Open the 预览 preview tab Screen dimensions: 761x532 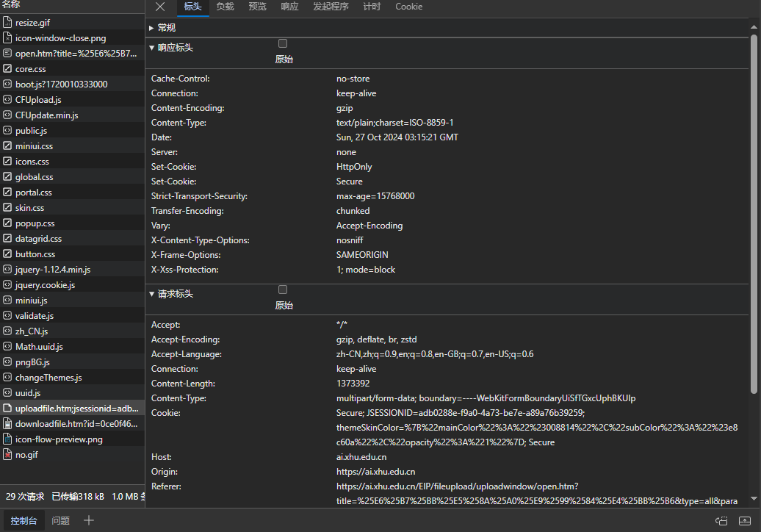point(257,7)
